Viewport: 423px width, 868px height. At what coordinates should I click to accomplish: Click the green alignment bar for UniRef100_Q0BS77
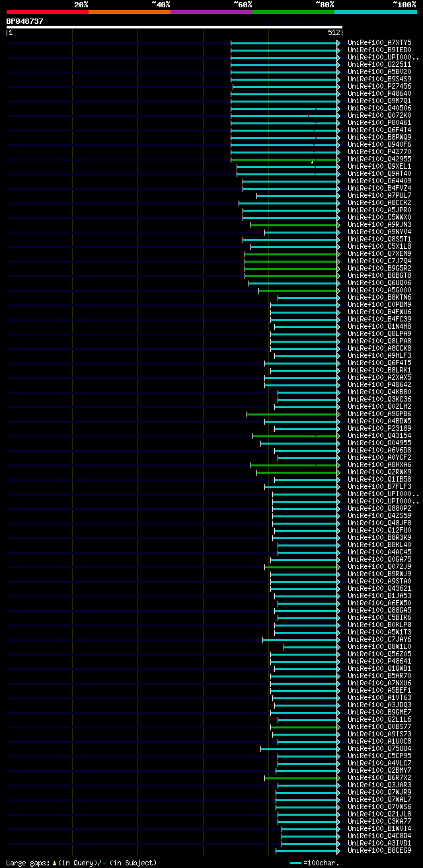click(x=305, y=726)
